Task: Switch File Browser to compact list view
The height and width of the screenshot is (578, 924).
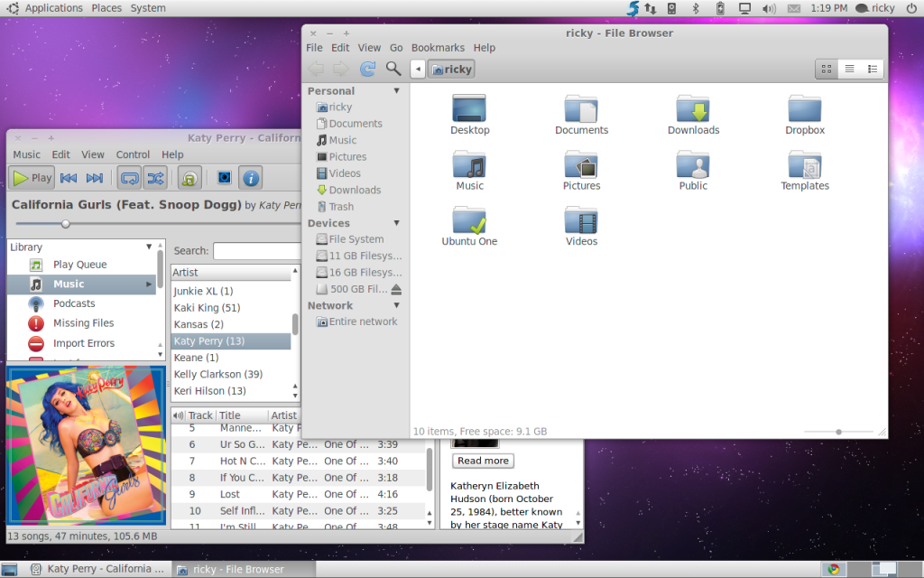Action: 872,69
